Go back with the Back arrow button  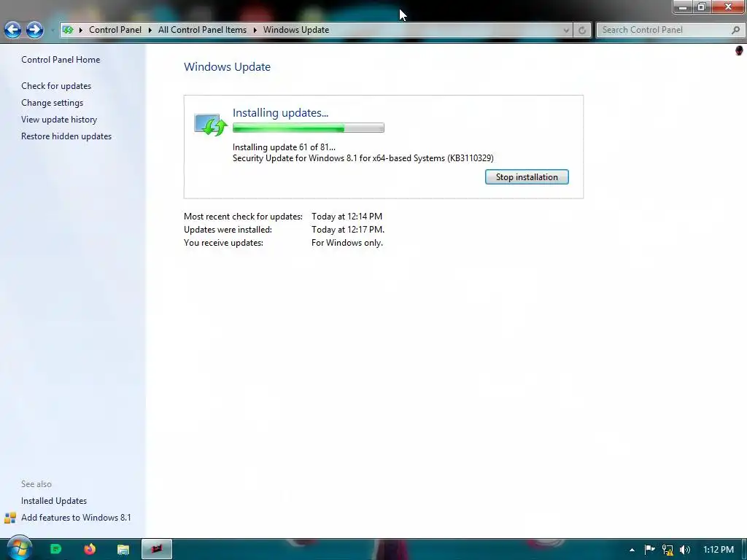point(13,30)
